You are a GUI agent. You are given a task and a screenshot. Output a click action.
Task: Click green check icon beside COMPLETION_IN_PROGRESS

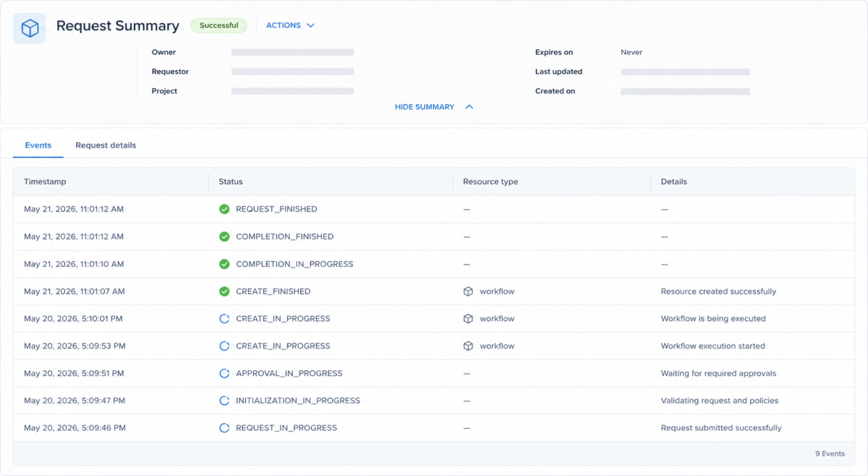(224, 264)
